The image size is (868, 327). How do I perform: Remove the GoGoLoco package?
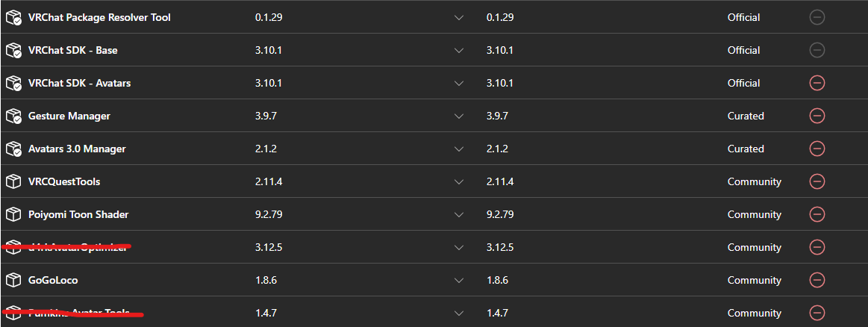(817, 280)
